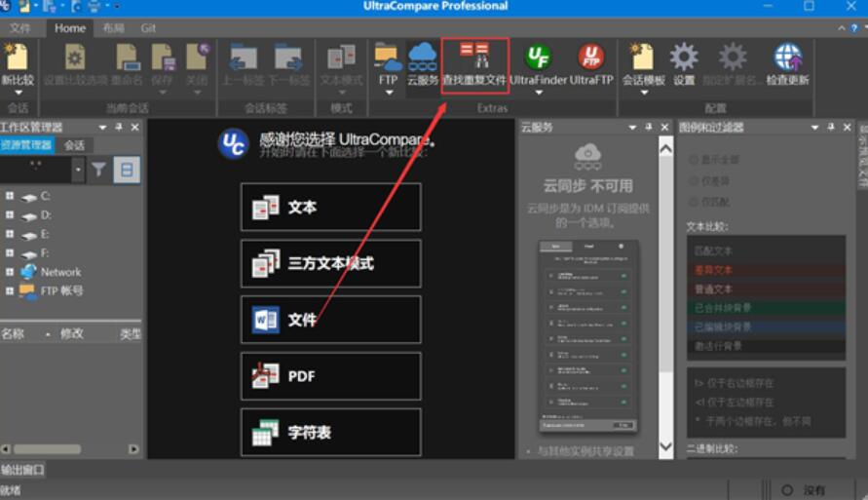Open the 输出窗口 tab at bottom

click(x=22, y=470)
